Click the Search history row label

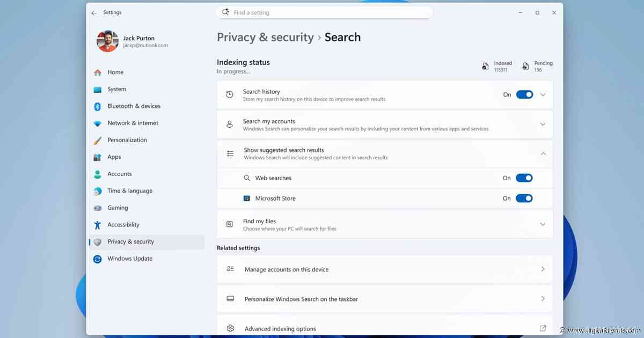(x=261, y=92)
